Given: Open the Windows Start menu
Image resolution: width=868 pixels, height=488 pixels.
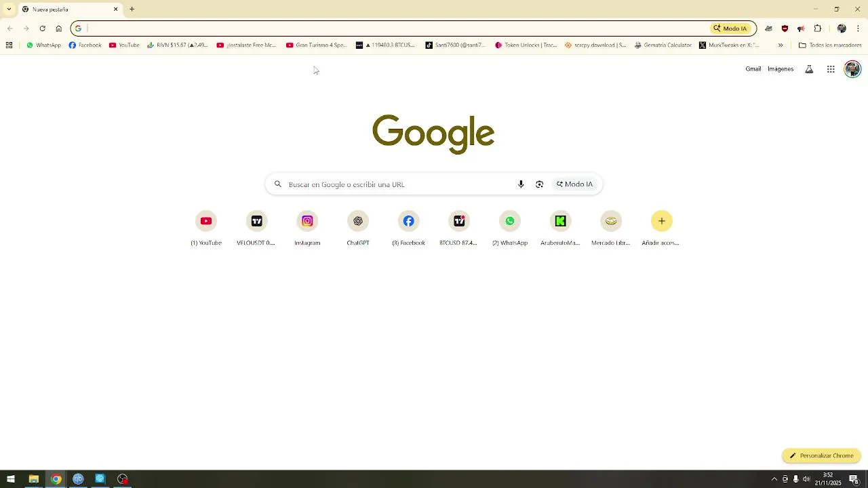Looking at the screenshot, I should (x=11, y=479).
